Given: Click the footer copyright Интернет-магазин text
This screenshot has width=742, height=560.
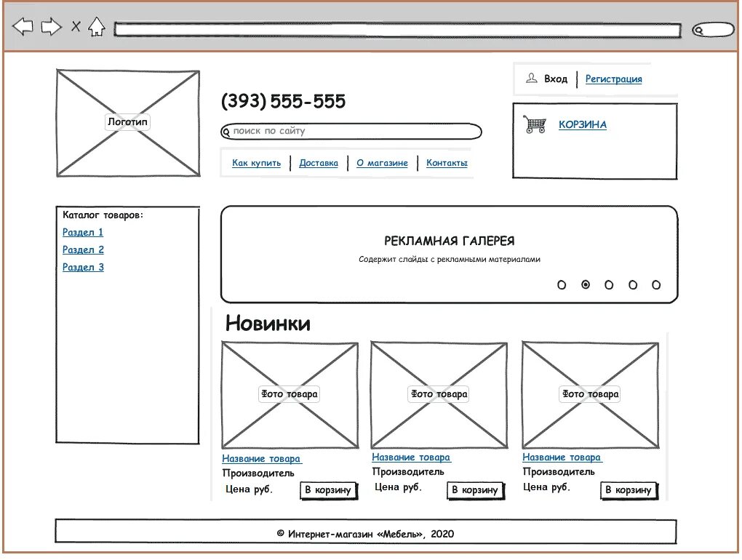Looking at the screenshot, I should click(x=365, y=534).
